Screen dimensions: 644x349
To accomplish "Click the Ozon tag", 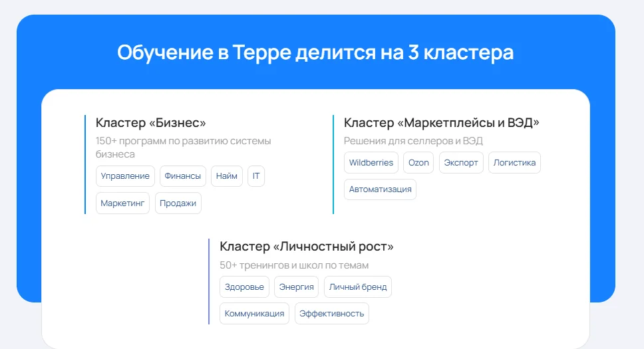I will (418, 163).
